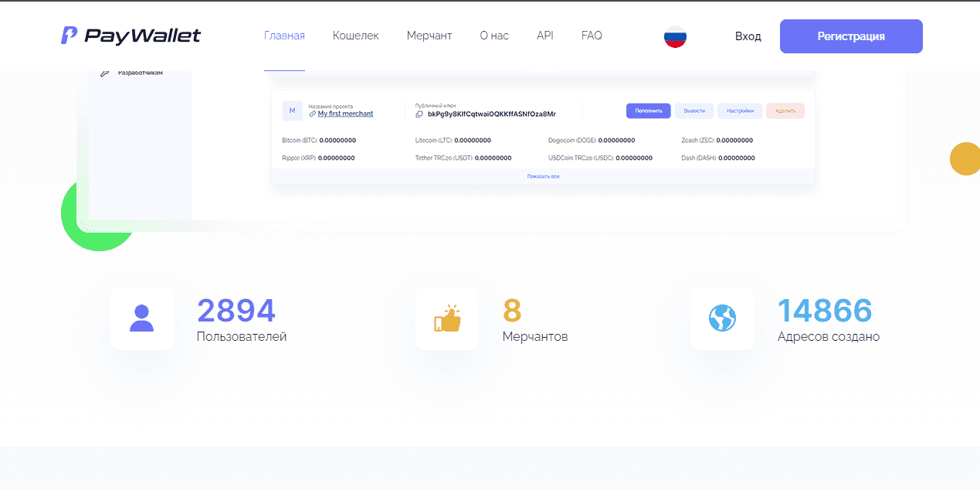The height and width of the screenshot is (490, 980).
Task: Click the copy icon next to public key
Action: 419,114
